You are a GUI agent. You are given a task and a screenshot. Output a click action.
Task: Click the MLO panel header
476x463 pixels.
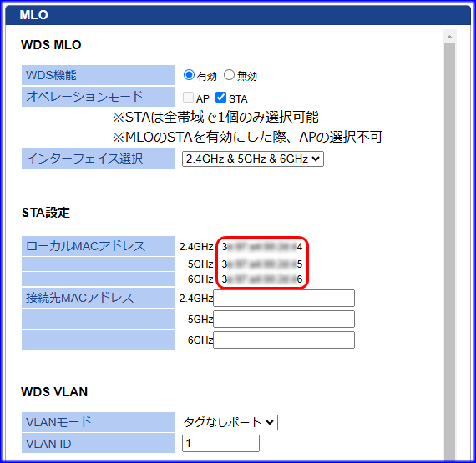pos(238,15)
